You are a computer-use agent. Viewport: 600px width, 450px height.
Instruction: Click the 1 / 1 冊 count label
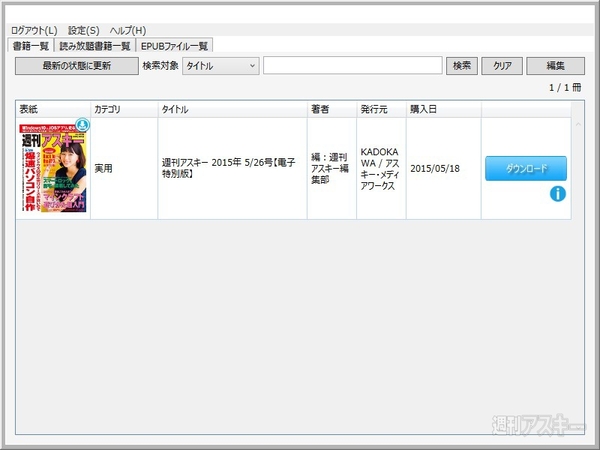coord(565,88)
